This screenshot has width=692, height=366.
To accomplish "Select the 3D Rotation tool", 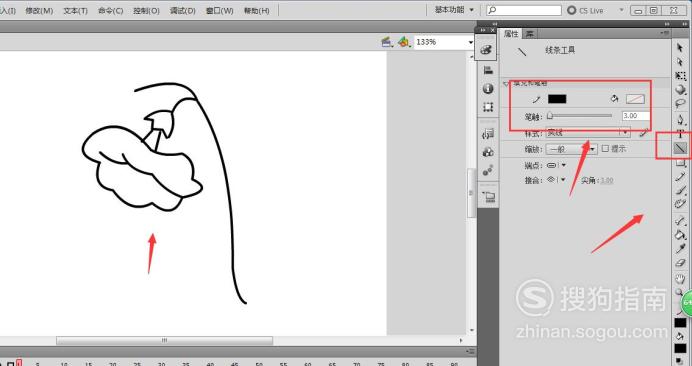I will click(680, 90).
